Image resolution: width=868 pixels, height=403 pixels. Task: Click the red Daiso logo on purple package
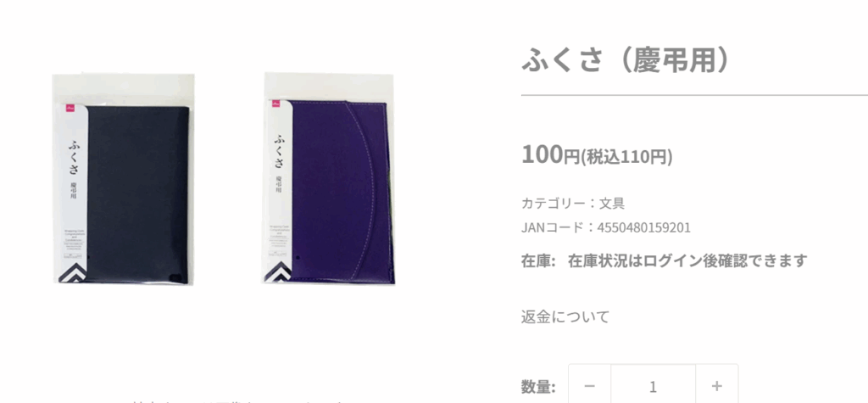(x=275, y=104)
